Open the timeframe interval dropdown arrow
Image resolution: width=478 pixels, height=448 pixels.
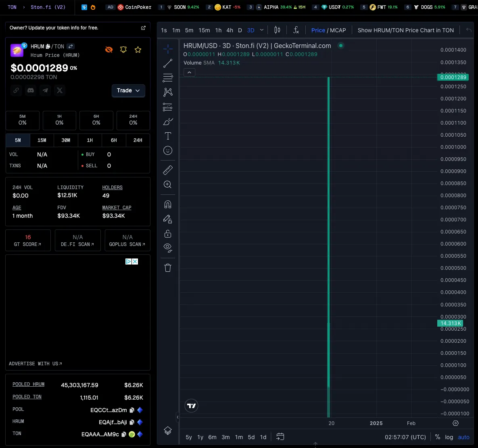261,30
